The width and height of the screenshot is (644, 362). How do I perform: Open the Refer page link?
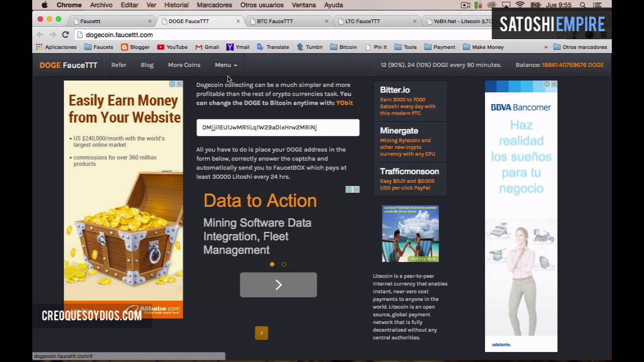pos(119,65)
